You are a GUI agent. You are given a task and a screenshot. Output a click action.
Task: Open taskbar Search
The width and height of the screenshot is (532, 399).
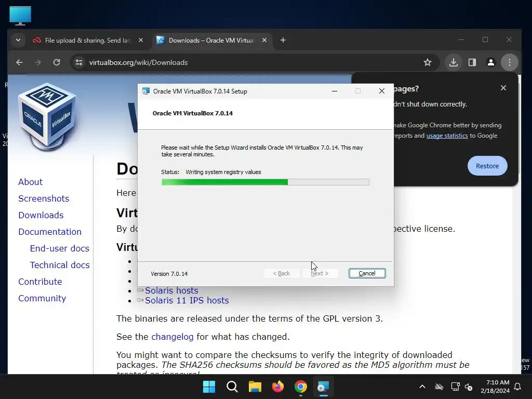tap(232, 387)
